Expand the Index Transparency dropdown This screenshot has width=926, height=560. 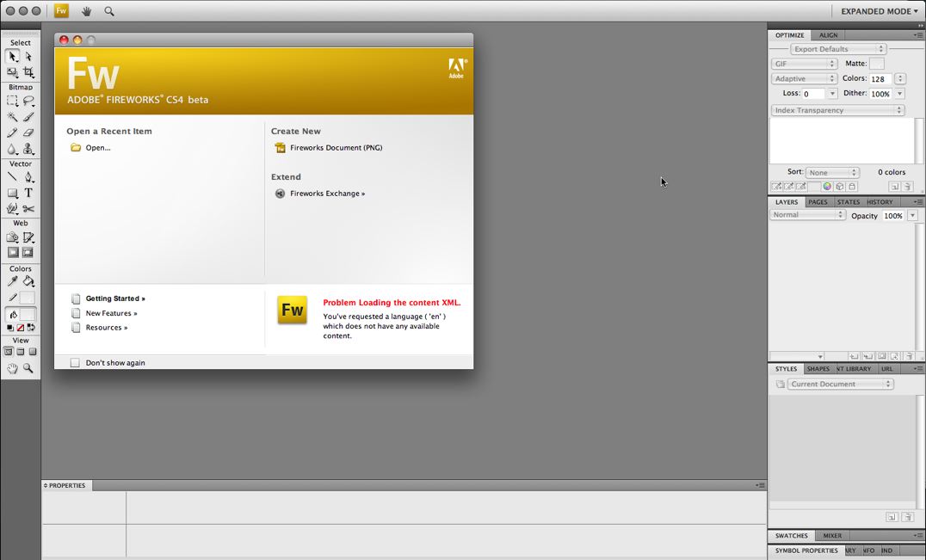tap(837, 110)
